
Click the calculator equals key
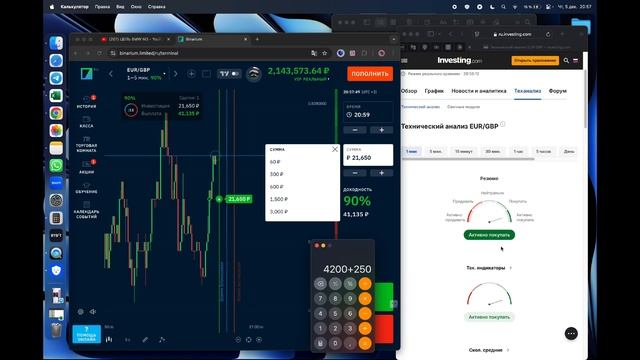tap(365, 343)
